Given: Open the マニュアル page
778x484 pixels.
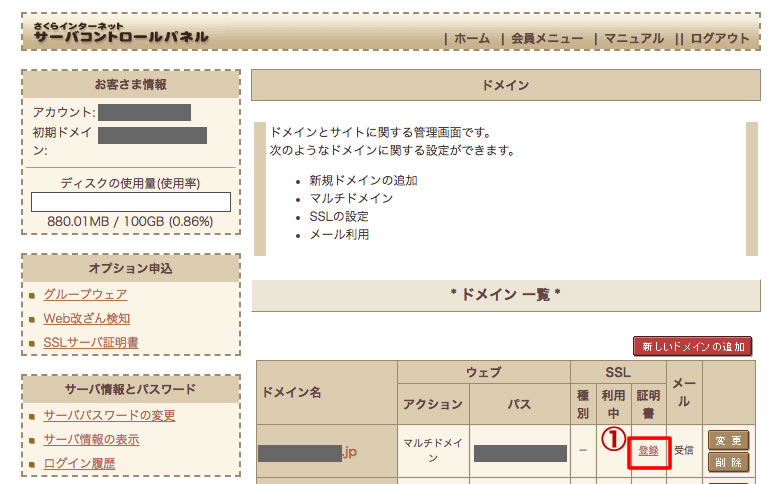Looking at the screenshot, I should pyautogui.click(x=633, y=39).
